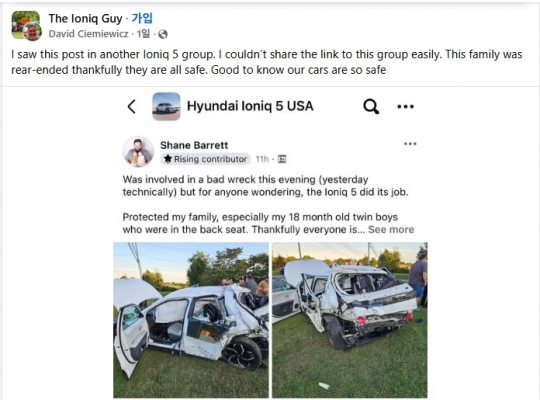The height and width of the screenshot is (400, 540).
Task: Click the Hyundai Ioniq 5 USA group thumbnail
Action: (166, 106)
